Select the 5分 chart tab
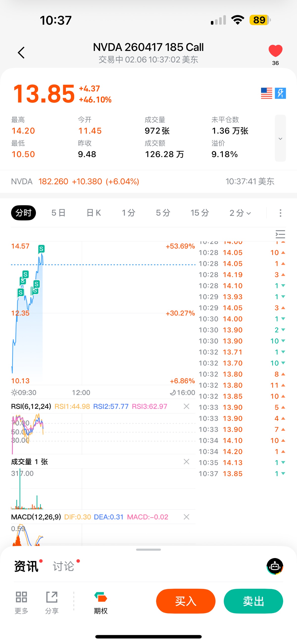297x644 pixels. [163, 213]
